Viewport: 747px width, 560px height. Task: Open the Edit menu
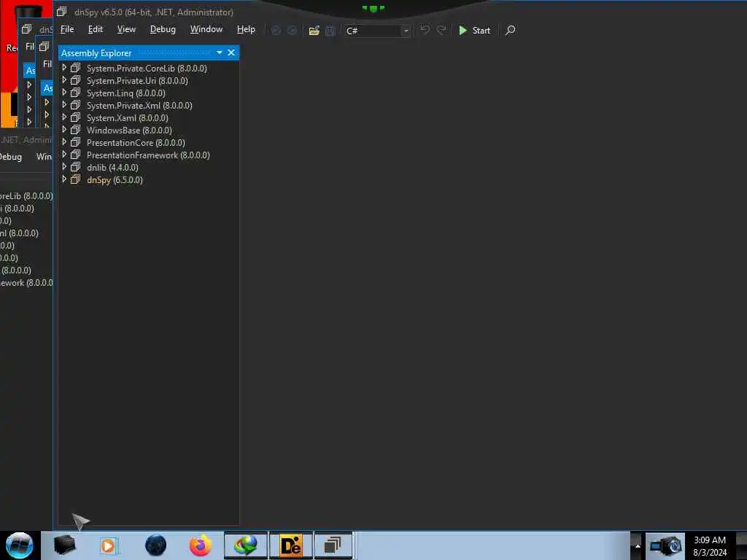(x=96, y=29)
